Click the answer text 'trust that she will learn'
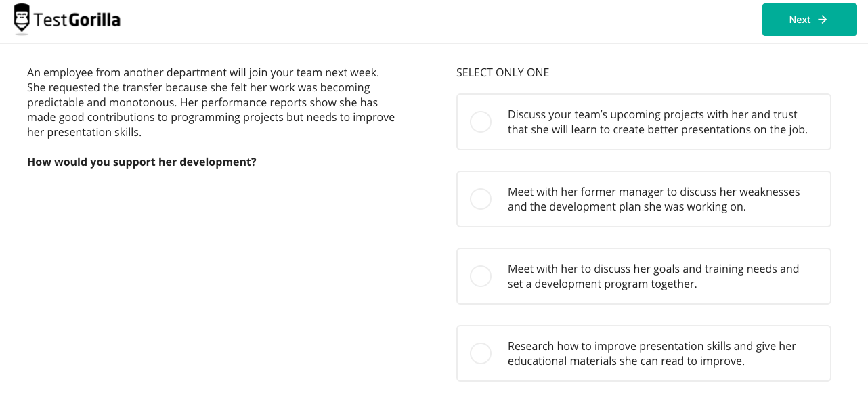Image resolution: width=868 pixels, height=396 pixels. (x=657, y=129)
